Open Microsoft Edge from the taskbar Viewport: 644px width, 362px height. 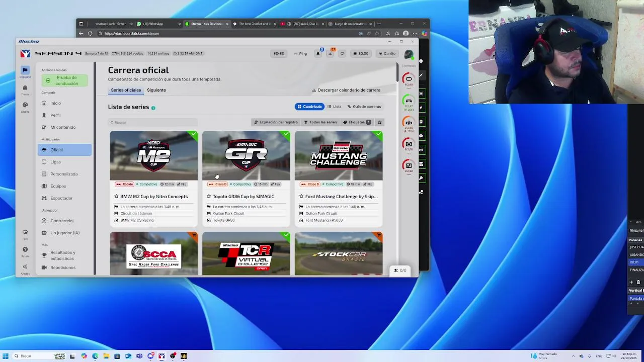click(x=95, y=356)
